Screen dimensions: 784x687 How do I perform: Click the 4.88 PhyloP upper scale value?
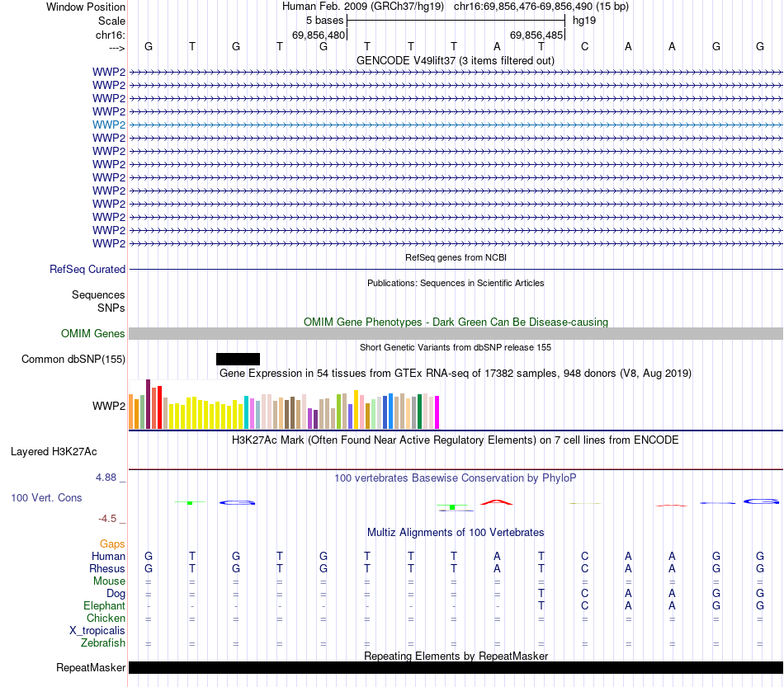[x=106, y=478]
